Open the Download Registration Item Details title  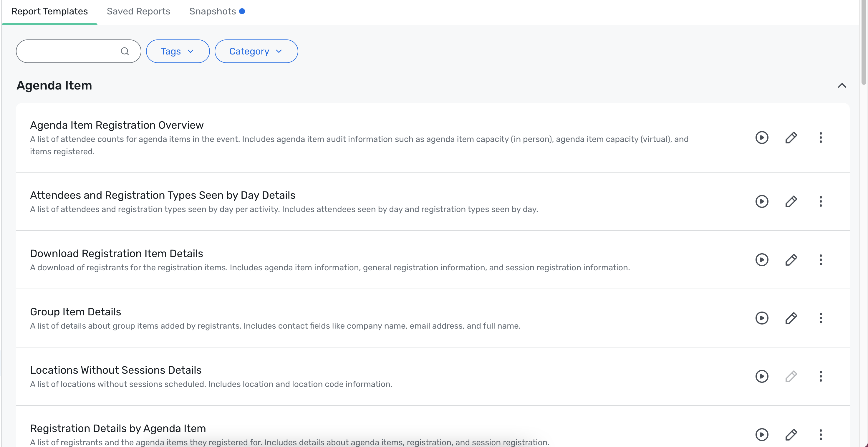click(117, 254)
